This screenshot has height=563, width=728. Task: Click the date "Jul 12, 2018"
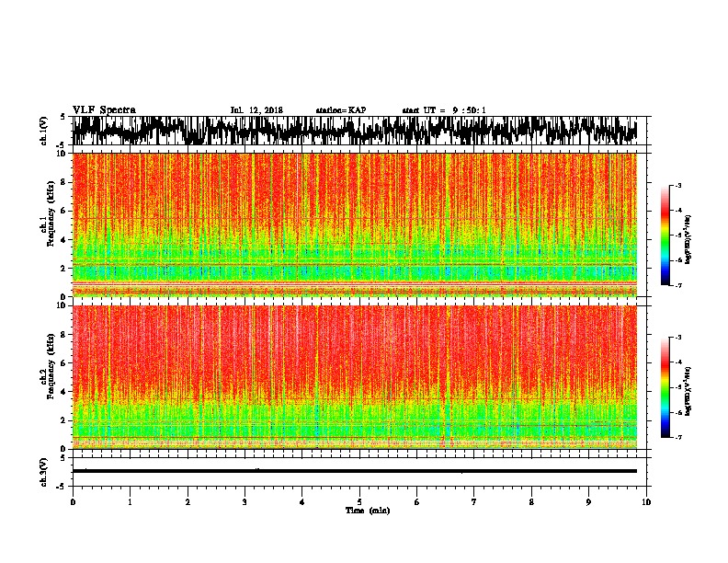(x=256, y=110)
